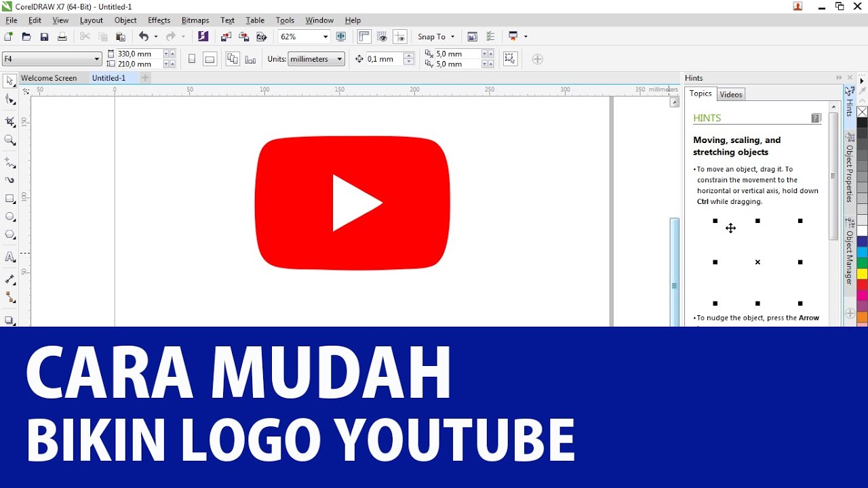Open the Units millimeters dropdown
This screenshot has width=868, height=488.
pos(340,59)
